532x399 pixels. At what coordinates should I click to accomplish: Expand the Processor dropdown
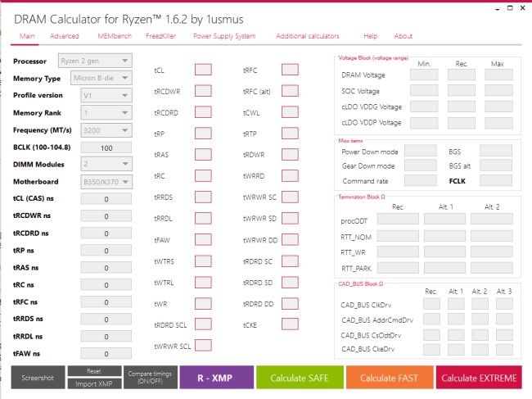[x=95, y=61]
